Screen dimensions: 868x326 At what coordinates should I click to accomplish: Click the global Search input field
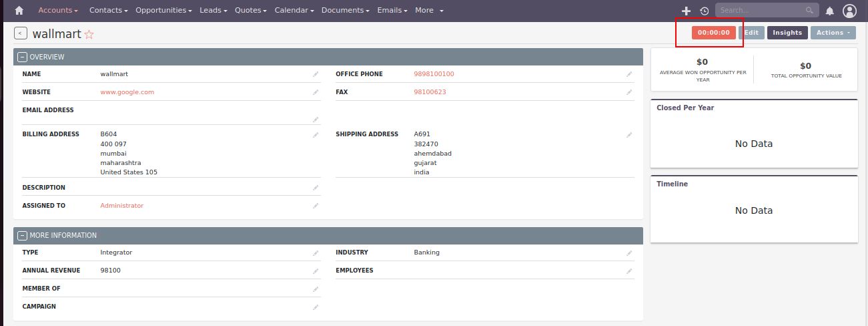click(761, 11)
